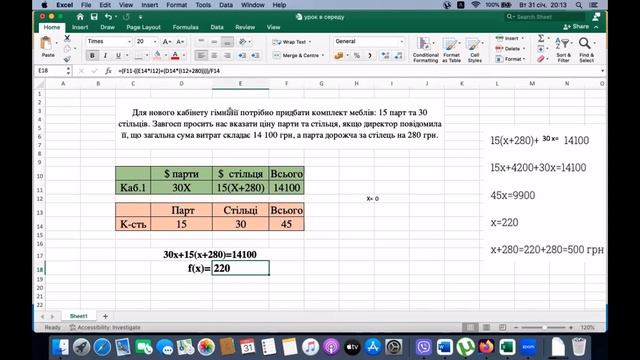Click the Format Painter brush icon
The height and width of the screenshot is (360, 640).
[67, 59]
